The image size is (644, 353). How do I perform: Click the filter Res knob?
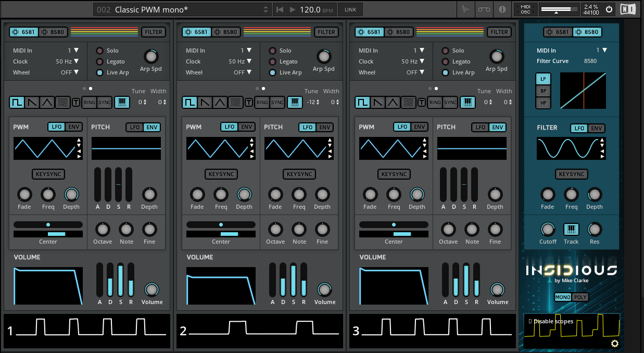595,229
